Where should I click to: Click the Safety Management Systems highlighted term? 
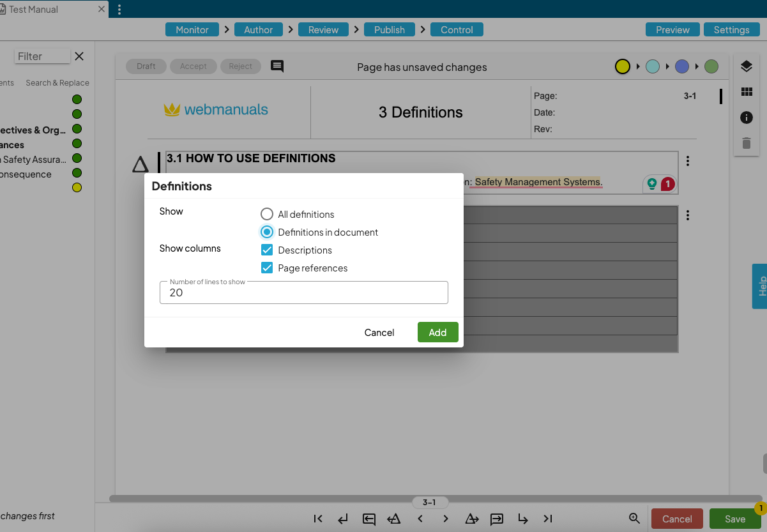pos(538,182)
